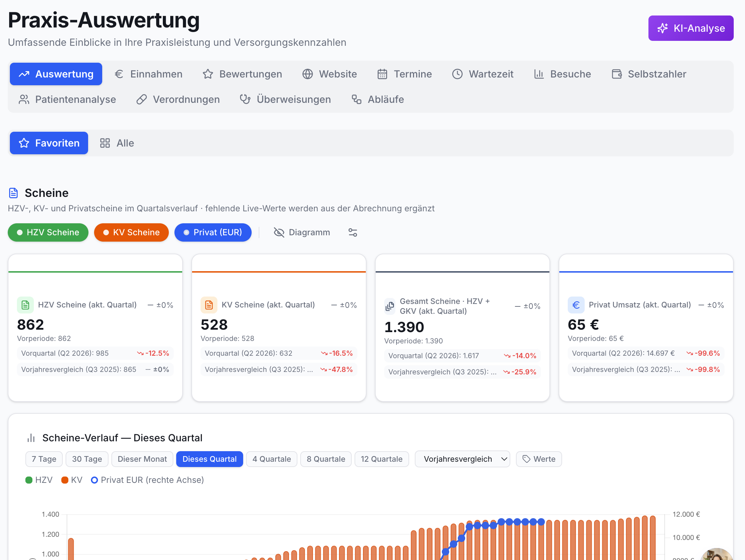Image resolution: width=745 pixels, height=560 pixels.
Task: Click the Überweisungen stethoscope icon
Action: (x=245, y=99)
